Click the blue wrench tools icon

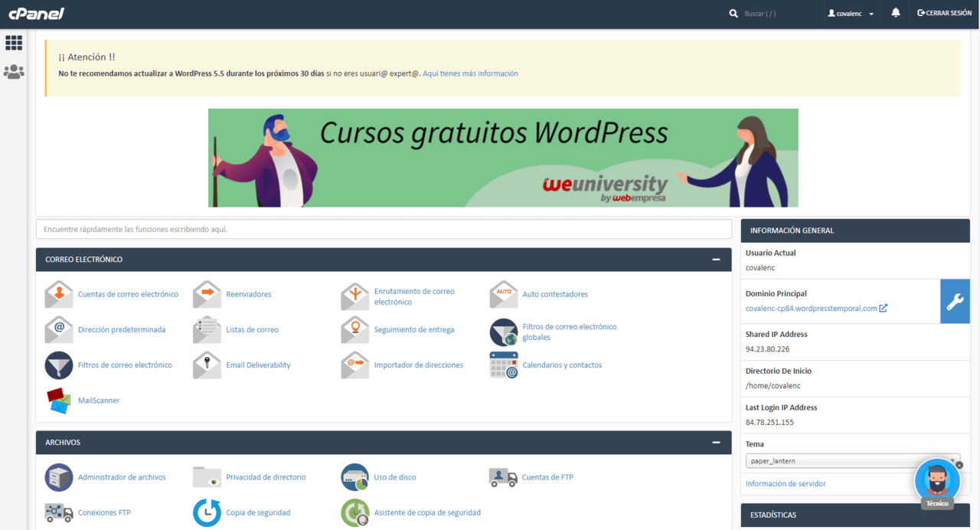pyautogui.click(x=955, y=301)
